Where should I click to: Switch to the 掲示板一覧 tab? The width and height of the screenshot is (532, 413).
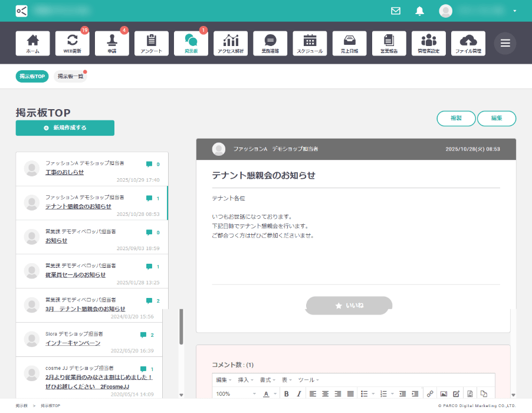(x=70, y=76)
